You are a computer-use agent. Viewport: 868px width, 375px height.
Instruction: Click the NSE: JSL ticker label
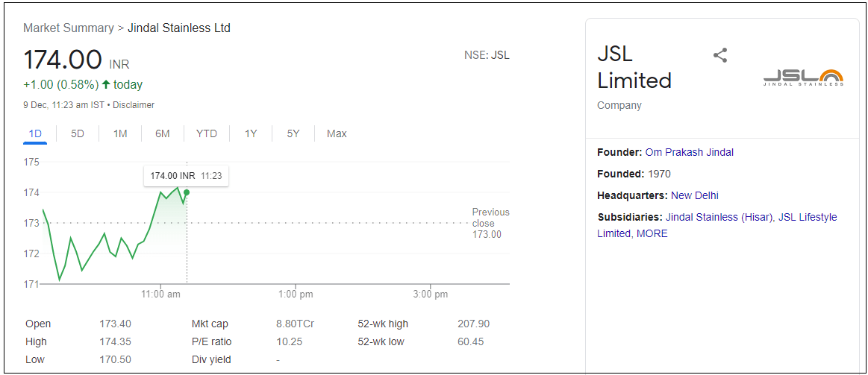tap(487, 55)
